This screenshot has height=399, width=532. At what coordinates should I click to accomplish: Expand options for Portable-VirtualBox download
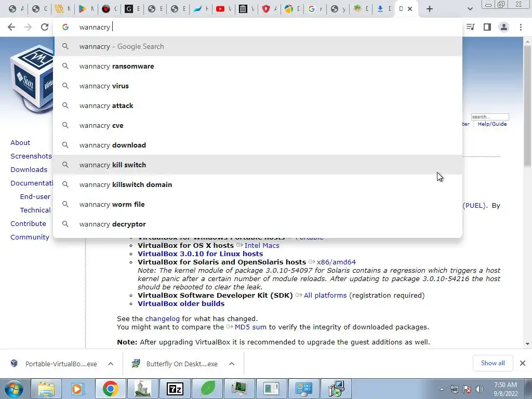(x=111, y=364)
